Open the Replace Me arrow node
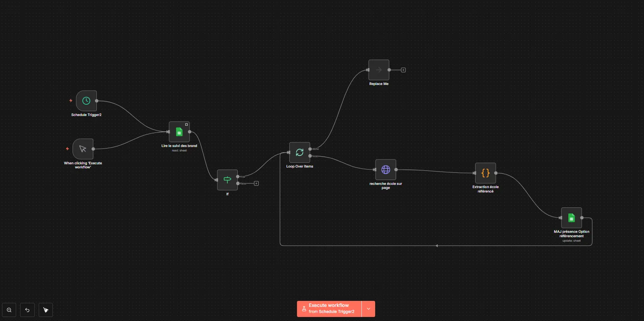The width and height of the screenshot is (644, 321). (379, 70)
